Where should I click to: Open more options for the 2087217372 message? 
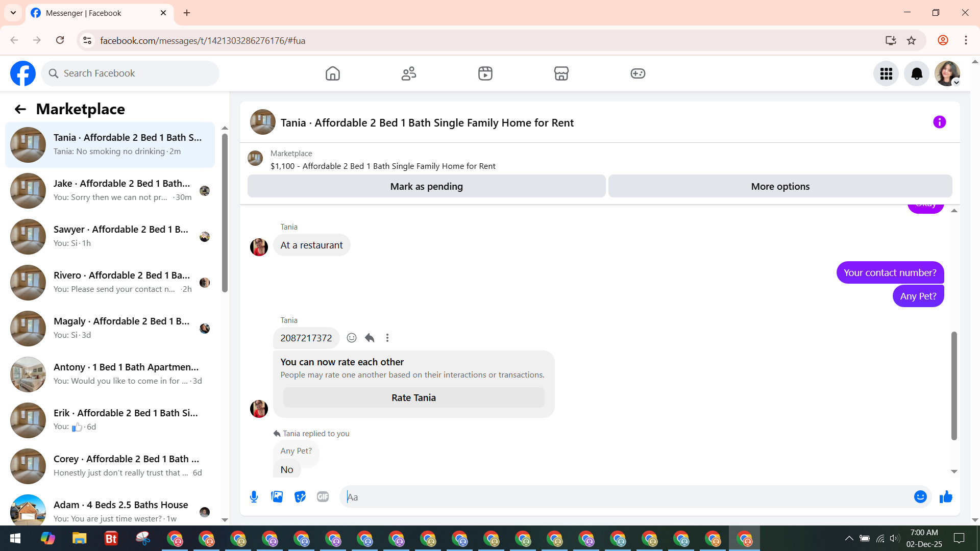pyautogui.click(x=387, y=338)
